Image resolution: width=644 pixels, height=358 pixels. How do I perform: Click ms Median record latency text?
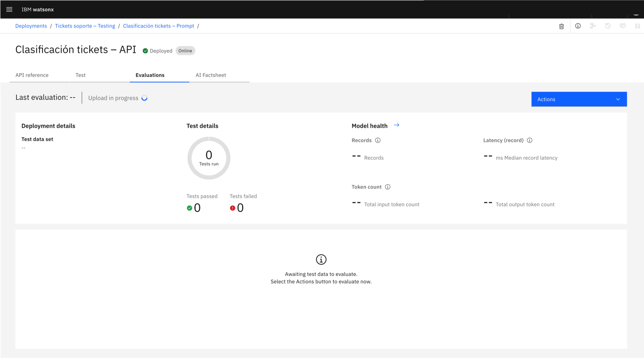[x=526, y=158]
